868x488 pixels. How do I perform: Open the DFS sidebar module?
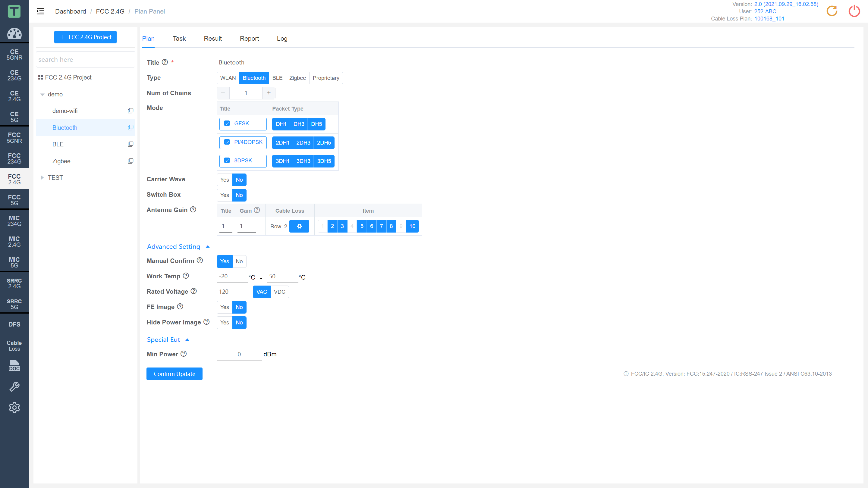click(14, 324)
